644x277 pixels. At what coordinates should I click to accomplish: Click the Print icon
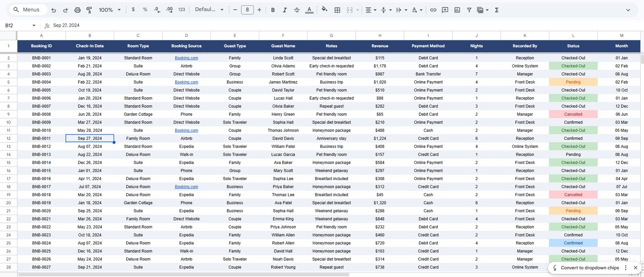pyautogui.click(x=78, y=10)
